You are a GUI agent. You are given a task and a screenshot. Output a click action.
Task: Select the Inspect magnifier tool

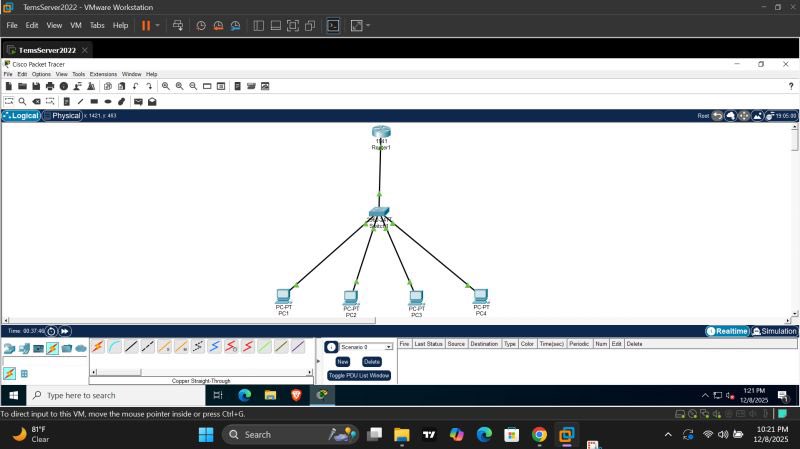(x=22, y=102)
